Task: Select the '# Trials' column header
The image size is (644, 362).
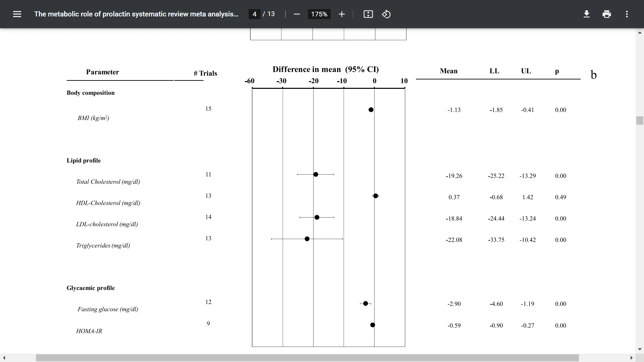Action: pyautogui.click(x=205, y=73)
